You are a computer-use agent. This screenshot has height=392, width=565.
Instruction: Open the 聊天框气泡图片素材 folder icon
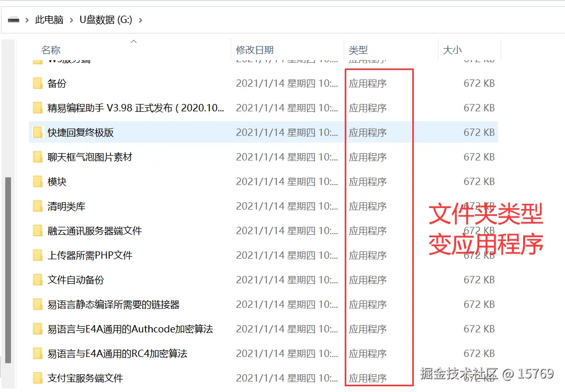(x=38, y=157)
